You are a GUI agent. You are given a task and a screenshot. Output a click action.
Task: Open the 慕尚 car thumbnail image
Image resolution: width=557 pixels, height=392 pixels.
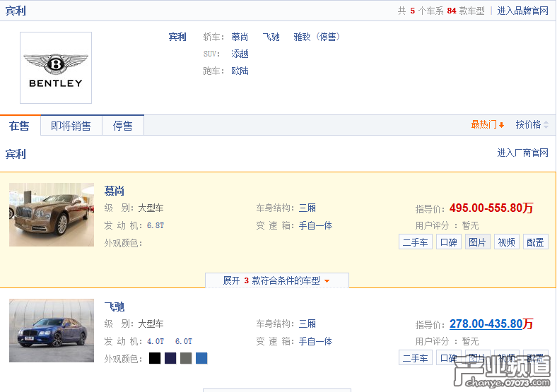coord(52,215)
